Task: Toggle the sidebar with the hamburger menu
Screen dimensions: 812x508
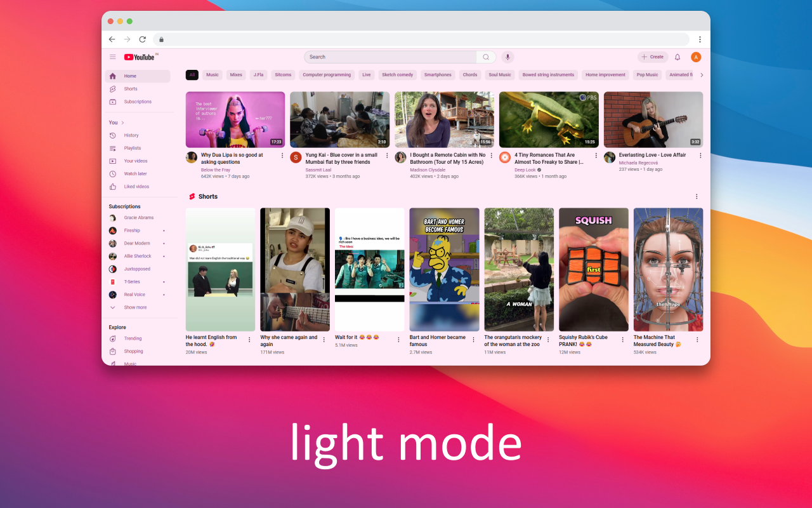Action: pos(113,57)
